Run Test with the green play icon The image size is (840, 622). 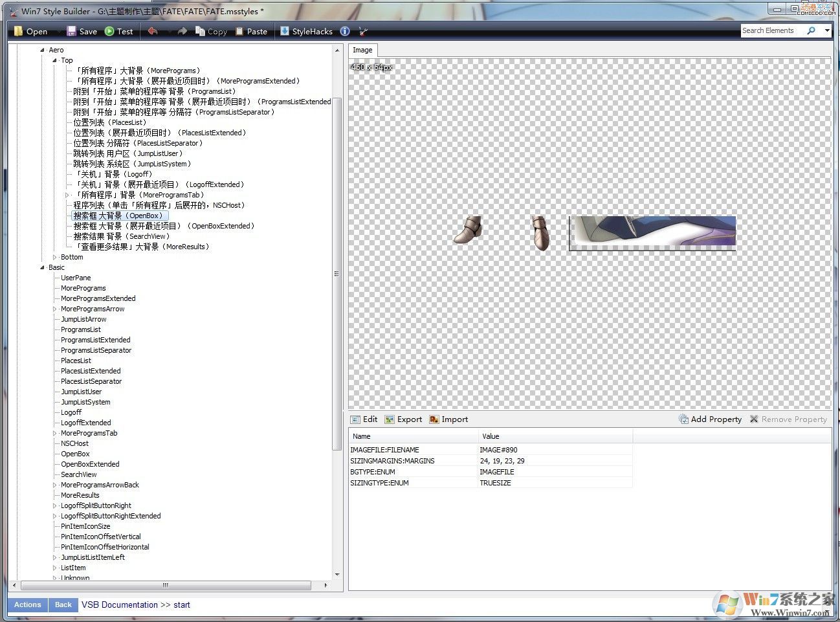109,31
